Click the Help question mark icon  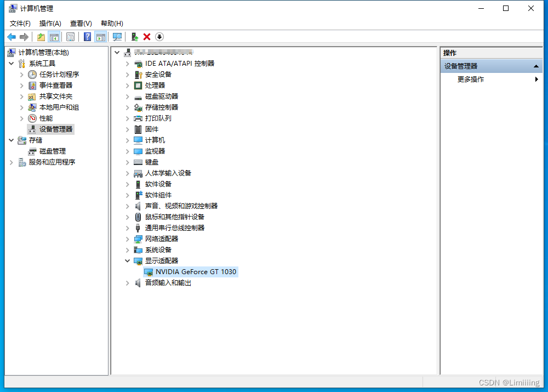point(88,37)
